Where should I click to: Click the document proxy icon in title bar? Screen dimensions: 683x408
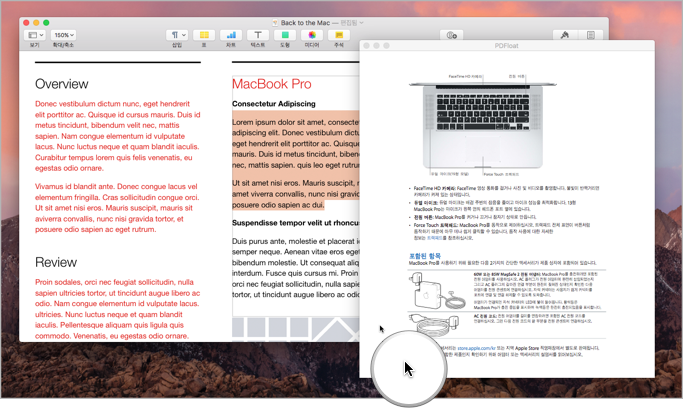pos(275,23)
